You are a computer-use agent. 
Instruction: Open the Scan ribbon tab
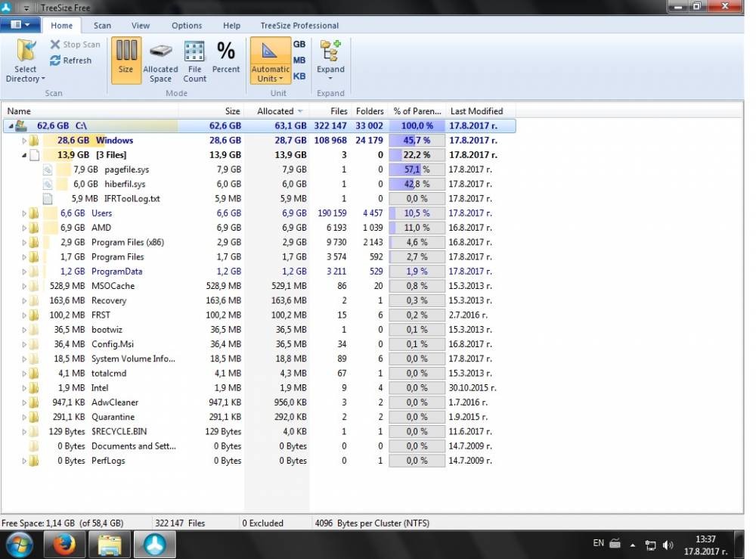point(102,26)
